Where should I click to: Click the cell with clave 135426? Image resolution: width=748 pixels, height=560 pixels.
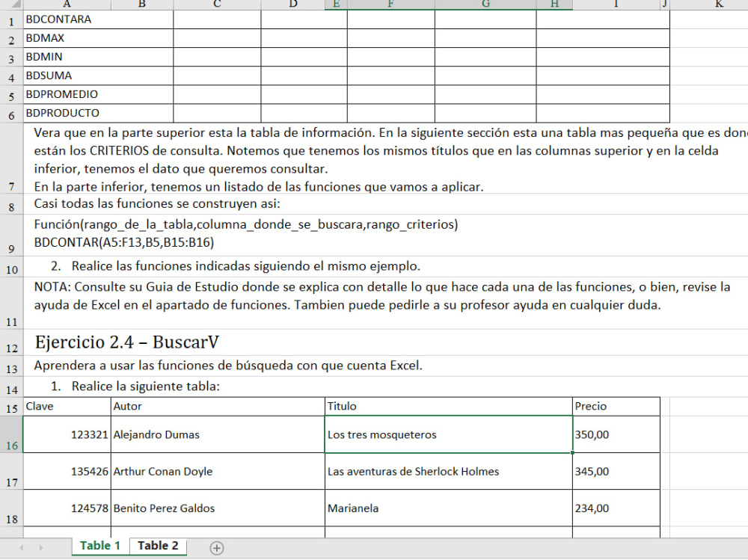point(67,471)
